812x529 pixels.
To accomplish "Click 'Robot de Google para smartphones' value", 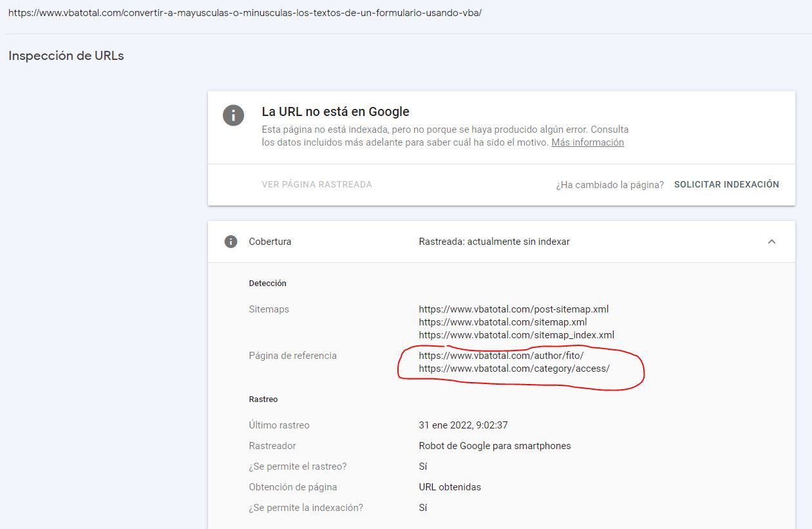I will (x=495, y=446).
